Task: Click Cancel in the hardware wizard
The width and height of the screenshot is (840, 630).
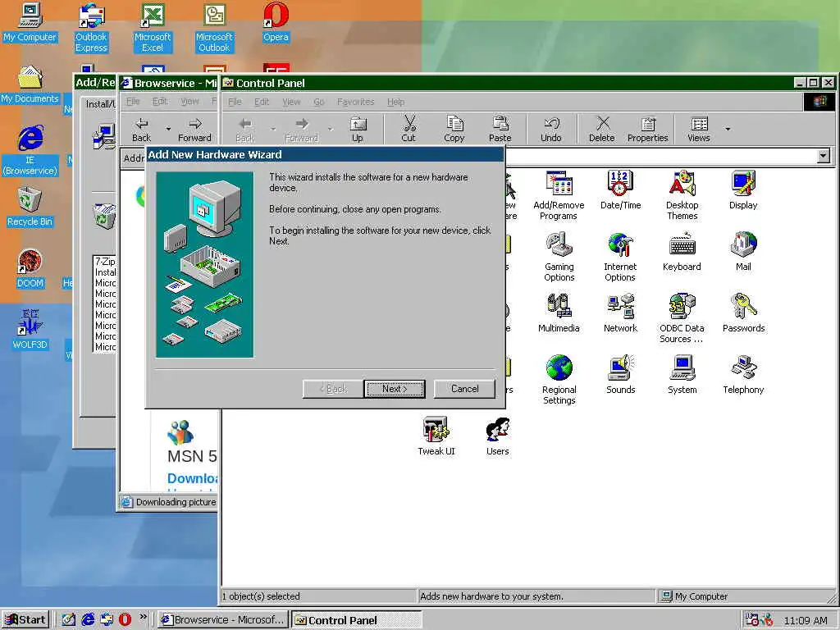Action: pos(464,389)
